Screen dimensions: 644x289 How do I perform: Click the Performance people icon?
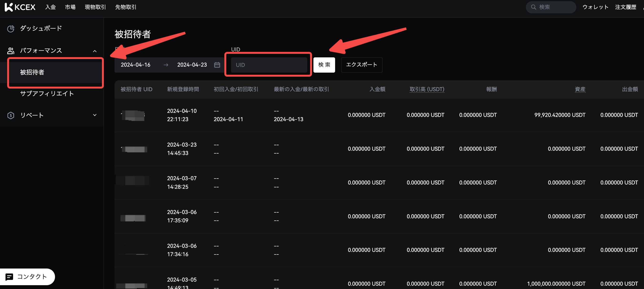(x=11, y=51)
